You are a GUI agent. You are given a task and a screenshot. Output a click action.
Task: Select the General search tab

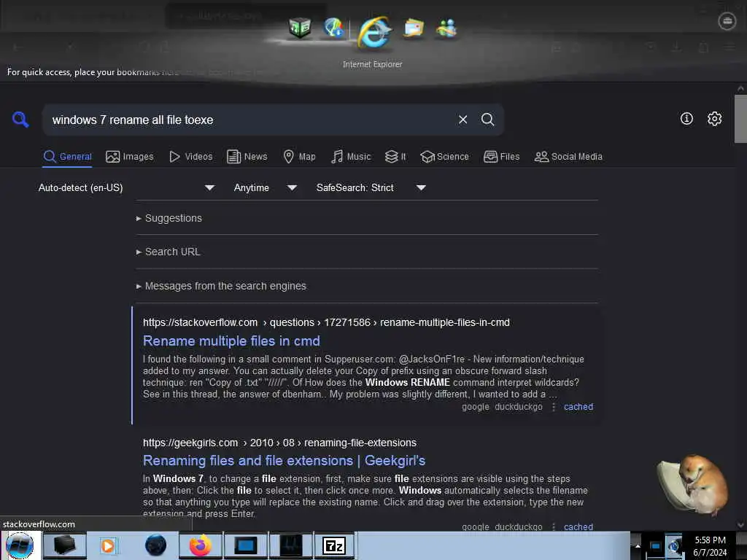67,157
